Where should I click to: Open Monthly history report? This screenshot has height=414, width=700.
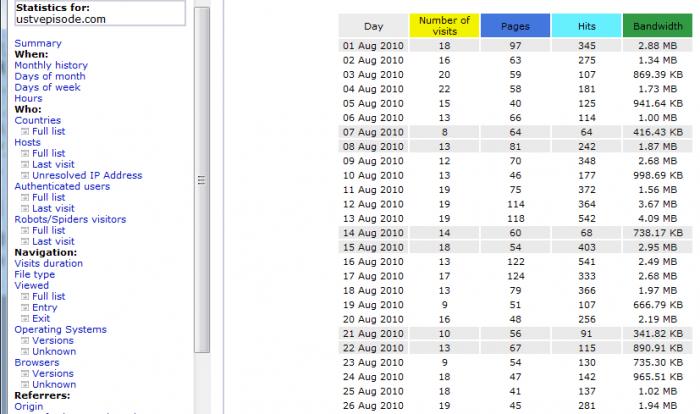click(x=51, y=65)
